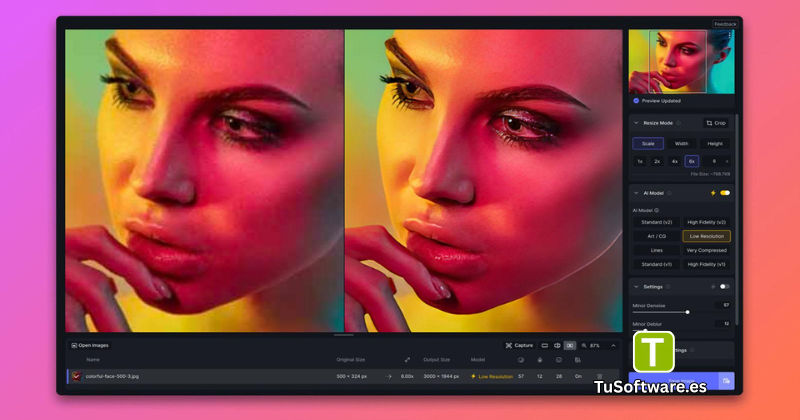Image resolution: width=800 pixels, height=420 pixels.
Task: Toggle the AI Model auto switch off
Action: click(725, 193)
